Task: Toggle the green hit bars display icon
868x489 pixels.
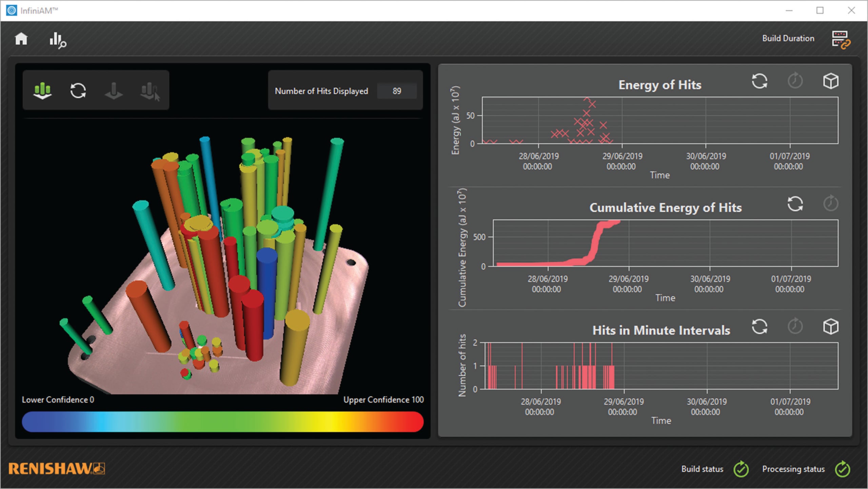Action: [x=43, y=91]
